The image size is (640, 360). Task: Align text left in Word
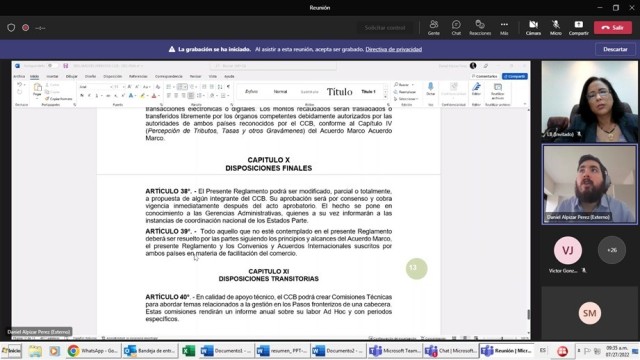[x=169, y=96]
